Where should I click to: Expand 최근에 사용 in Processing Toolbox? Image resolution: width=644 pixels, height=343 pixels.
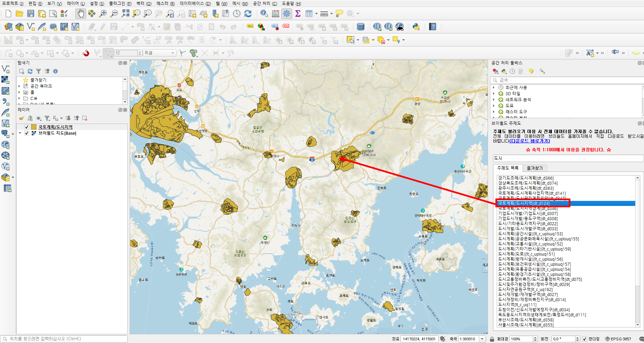[494, 87]
